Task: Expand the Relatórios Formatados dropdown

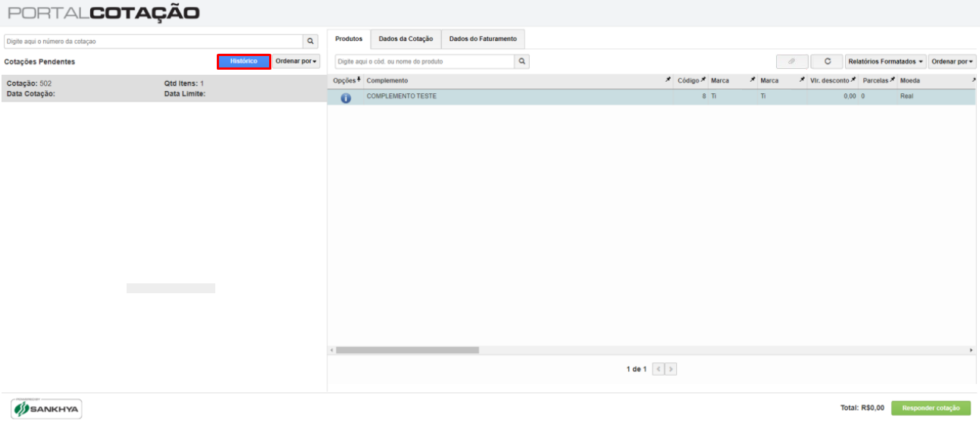Action: 885,61
